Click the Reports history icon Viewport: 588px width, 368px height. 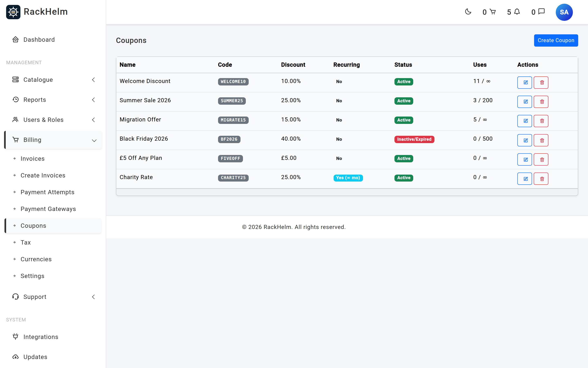pos(16,100)
